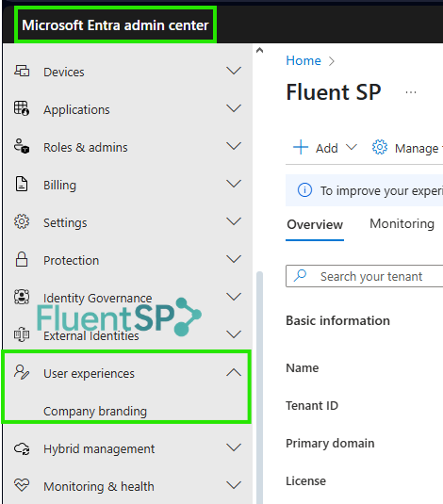This screenshot has width=443, height=504.
Task: Click the Billing document icon
Action: pos(22,184)
